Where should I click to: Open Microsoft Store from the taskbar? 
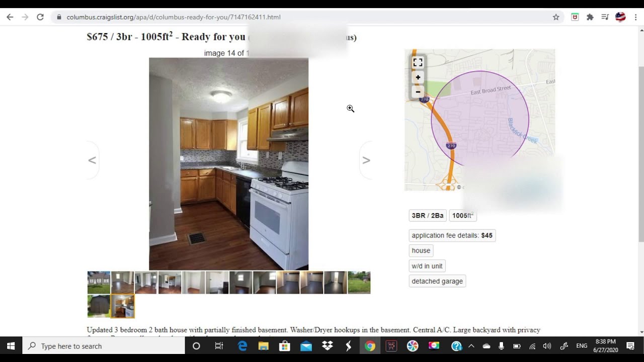click(285, 346)
